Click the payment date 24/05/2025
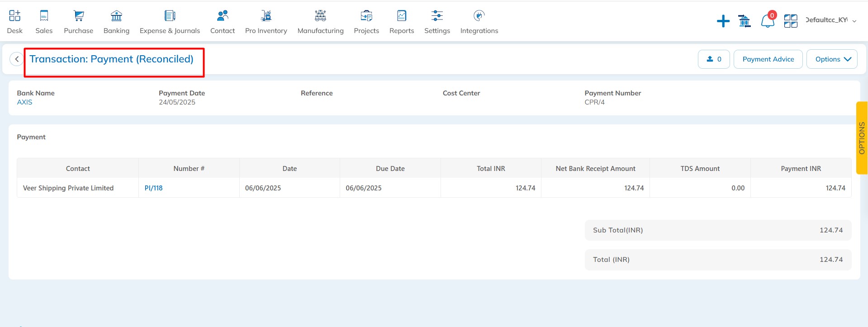Screen dimensions: 868x327 click(x=177, y=102)
